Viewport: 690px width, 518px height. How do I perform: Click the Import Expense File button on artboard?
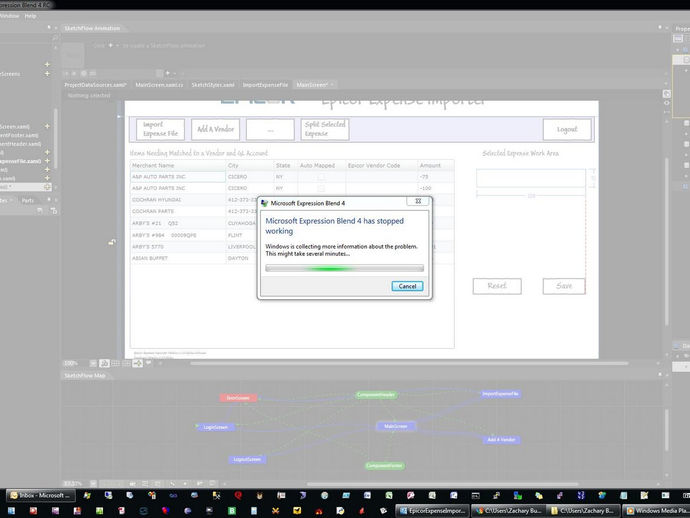coord(160,129)
